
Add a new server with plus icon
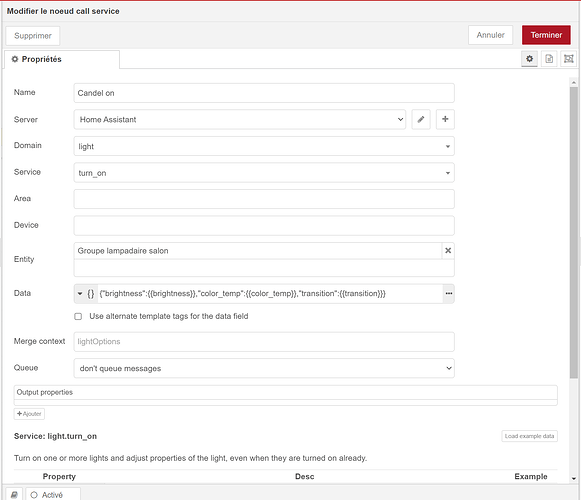[x=445, y=119]
